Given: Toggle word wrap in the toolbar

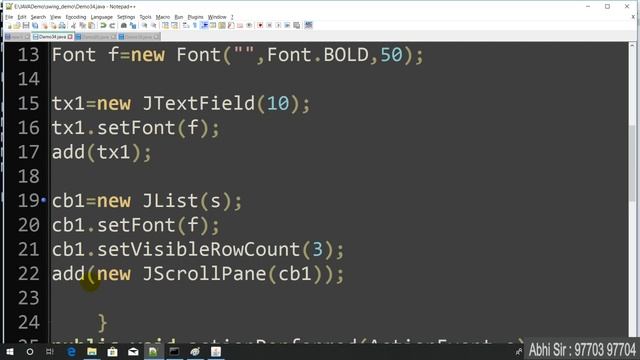Looking at the screenshot, I should point(186,25).
